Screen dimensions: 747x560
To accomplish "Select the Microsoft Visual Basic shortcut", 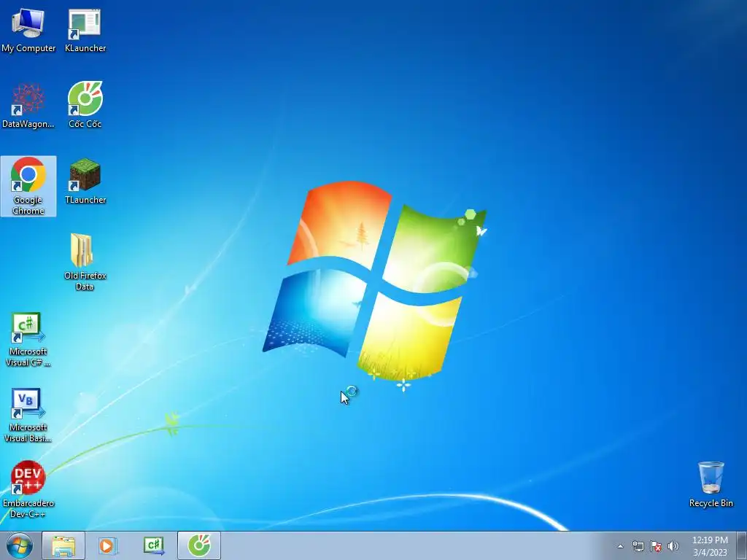I will point(28,415).
